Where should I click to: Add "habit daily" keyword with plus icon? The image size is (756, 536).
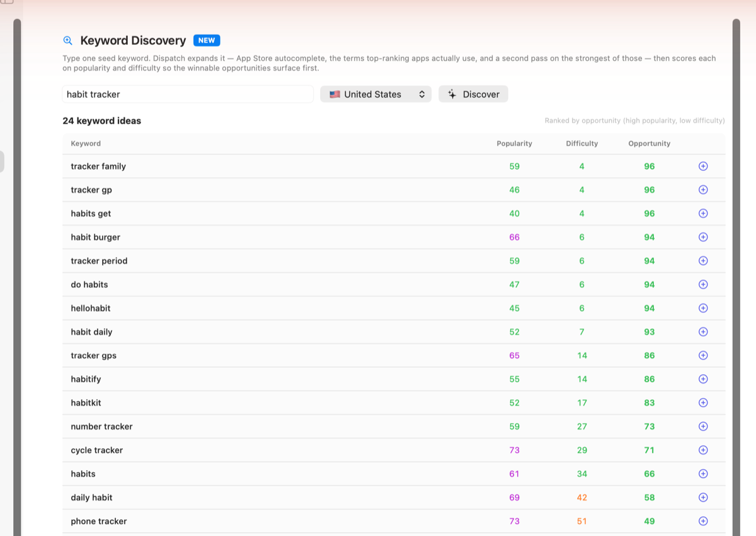tap(703, 331)
